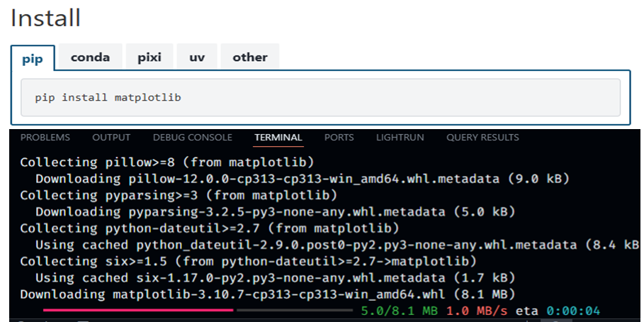Screen dimensions: 644x322
Task: Select the uv tab
Action: tap(197, 57)
